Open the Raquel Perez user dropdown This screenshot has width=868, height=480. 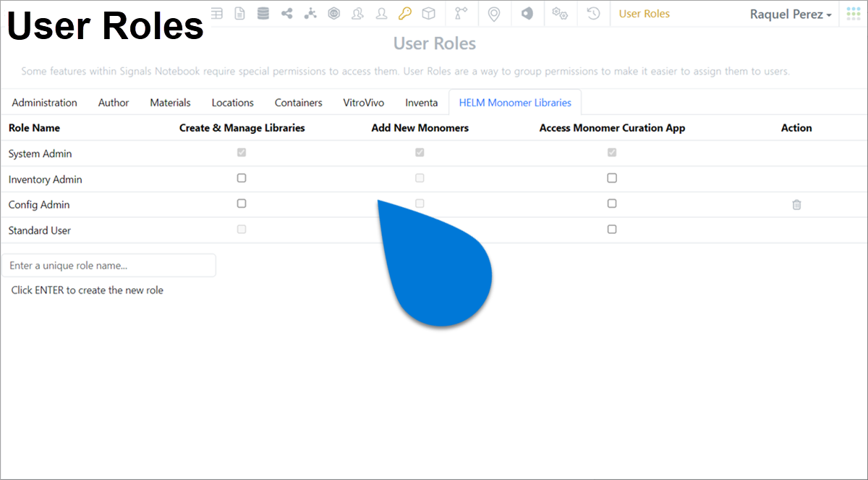click(x=791, y=14)
